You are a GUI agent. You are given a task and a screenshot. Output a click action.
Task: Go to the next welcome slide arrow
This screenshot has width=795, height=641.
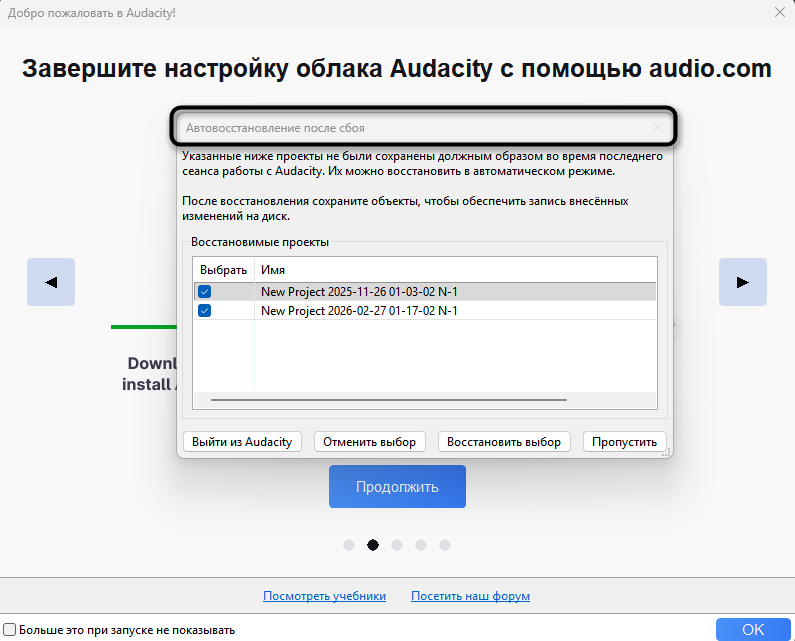(x=743, y=282)
